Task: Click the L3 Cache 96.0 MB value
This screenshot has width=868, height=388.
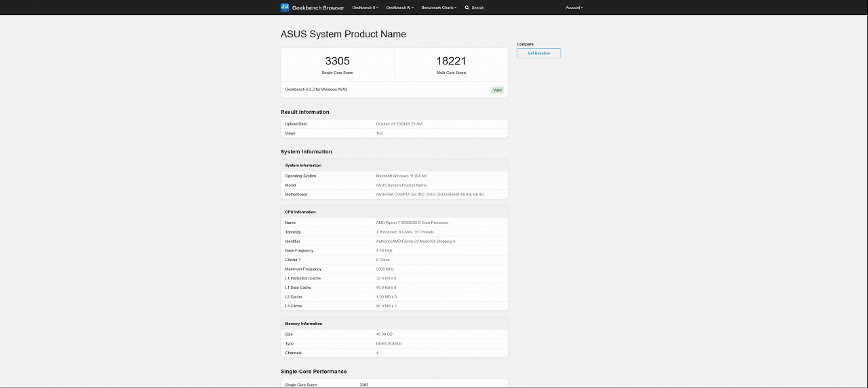Action: tap(387, 306)
